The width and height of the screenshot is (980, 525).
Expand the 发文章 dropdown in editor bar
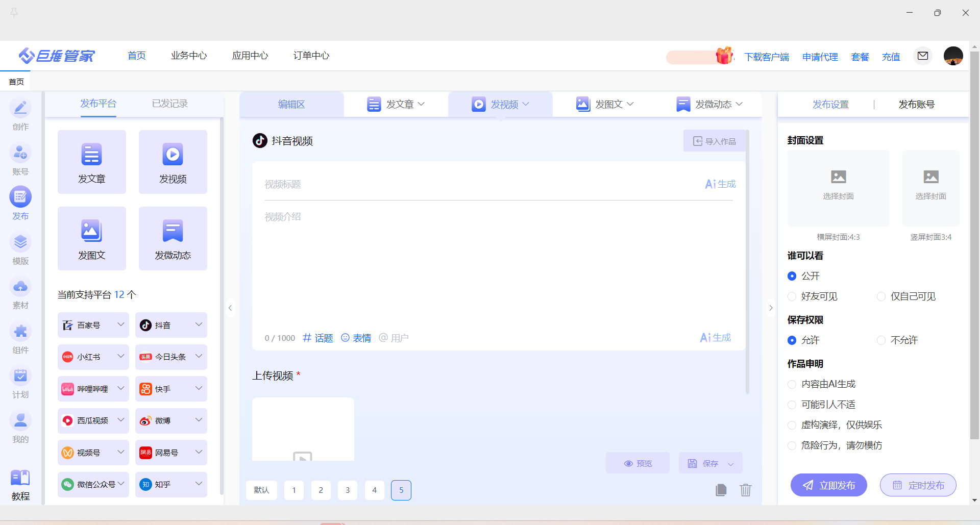(421, 104)
